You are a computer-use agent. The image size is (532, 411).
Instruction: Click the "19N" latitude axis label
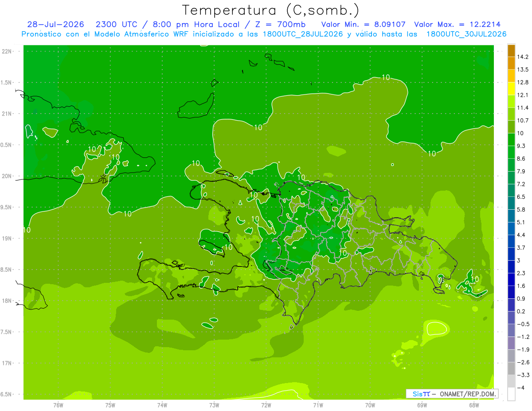6,238
